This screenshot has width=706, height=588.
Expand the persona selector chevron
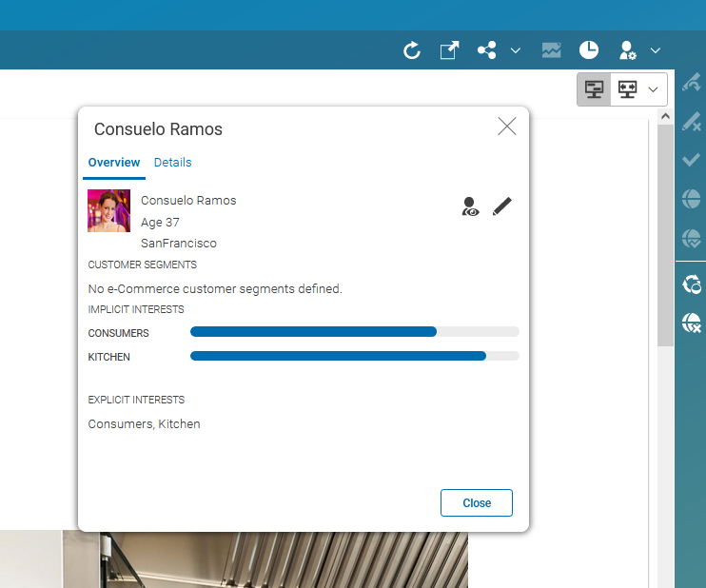point(656,50)
